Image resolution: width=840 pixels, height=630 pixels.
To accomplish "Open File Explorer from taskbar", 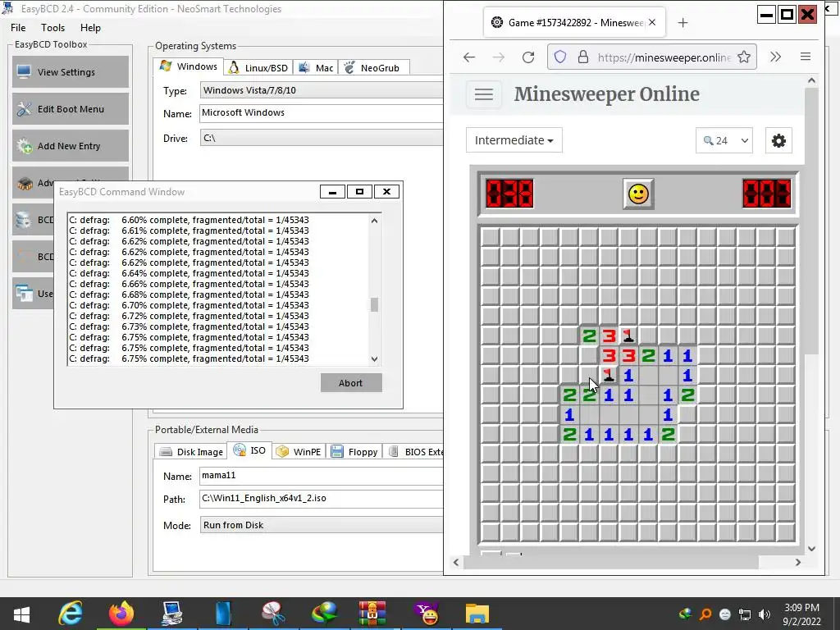I will (x=477, y=614).
